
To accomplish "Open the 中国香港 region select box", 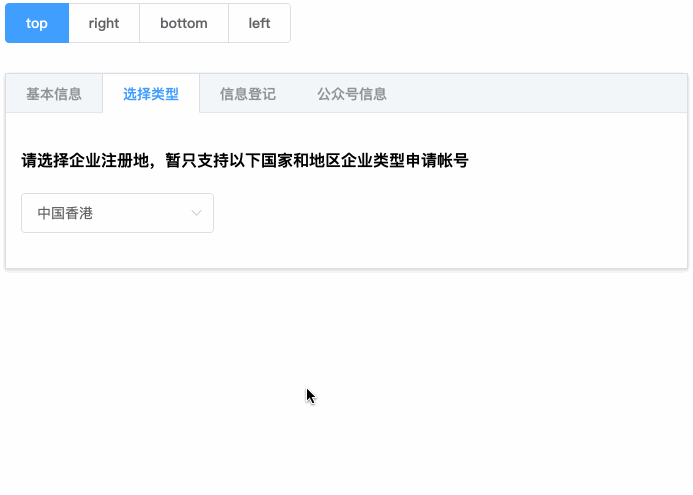I will 117,213.
